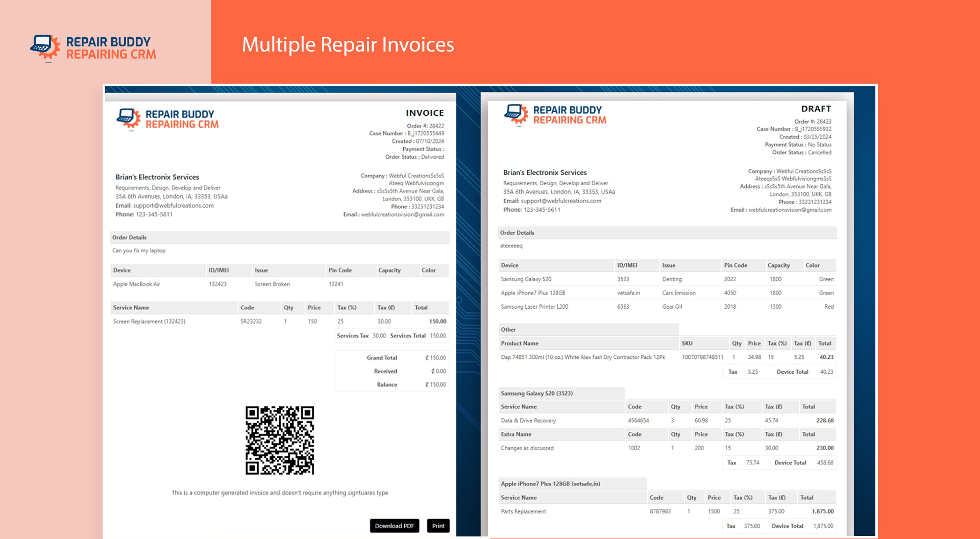
Task: Click the 'Other' section header on the draft
Action: point(508,330)
